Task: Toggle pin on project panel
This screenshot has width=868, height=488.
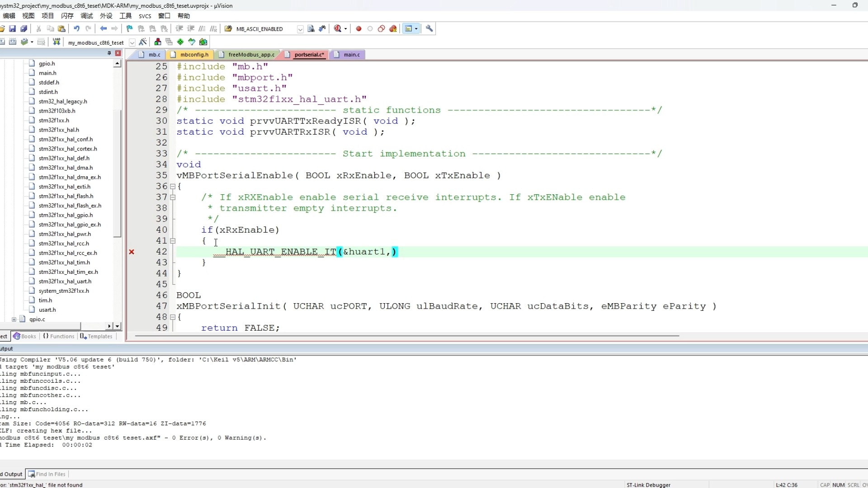Action: [109, 53]
